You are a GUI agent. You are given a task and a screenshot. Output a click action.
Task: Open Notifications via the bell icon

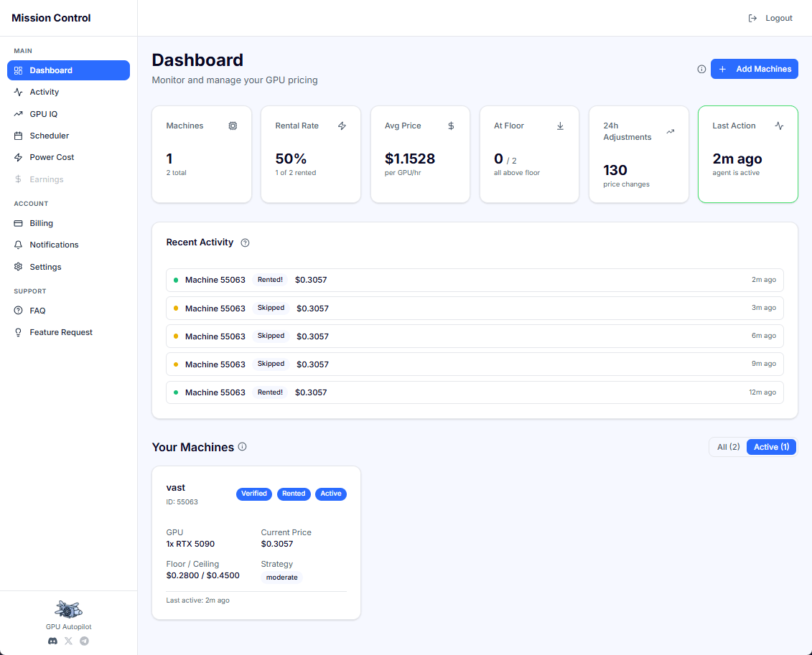[18, 245]
